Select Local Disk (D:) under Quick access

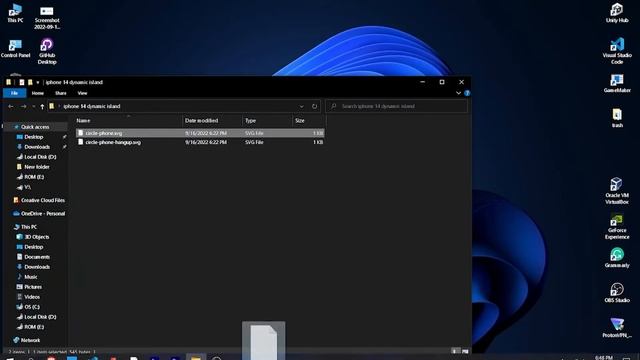tap(40, 157)
